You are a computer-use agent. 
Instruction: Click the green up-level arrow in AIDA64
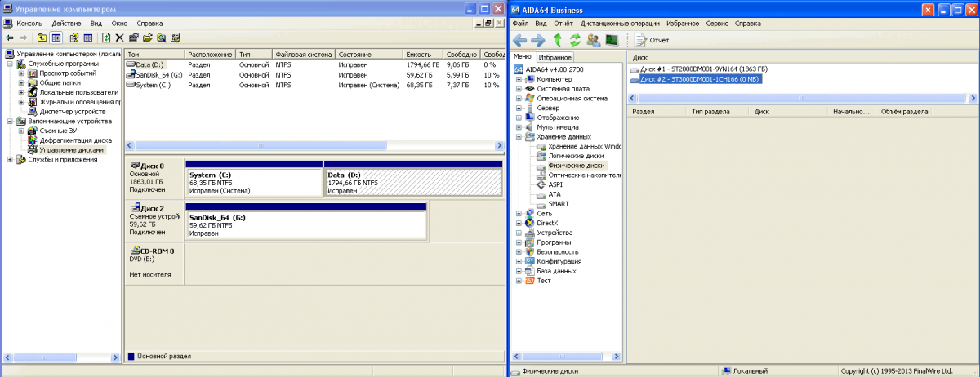pyautogui.click(x=558, y=40)
